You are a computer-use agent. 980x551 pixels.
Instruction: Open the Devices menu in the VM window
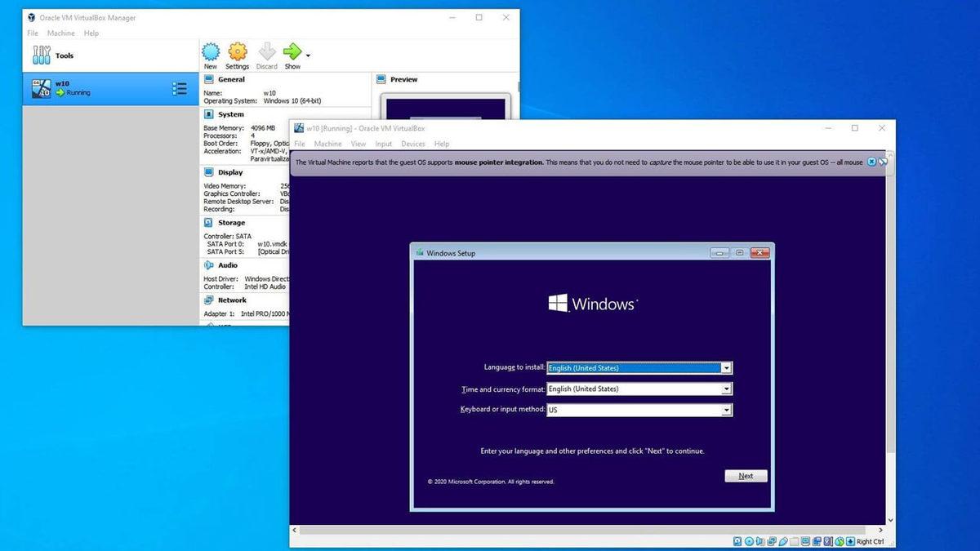click(412, 143)
